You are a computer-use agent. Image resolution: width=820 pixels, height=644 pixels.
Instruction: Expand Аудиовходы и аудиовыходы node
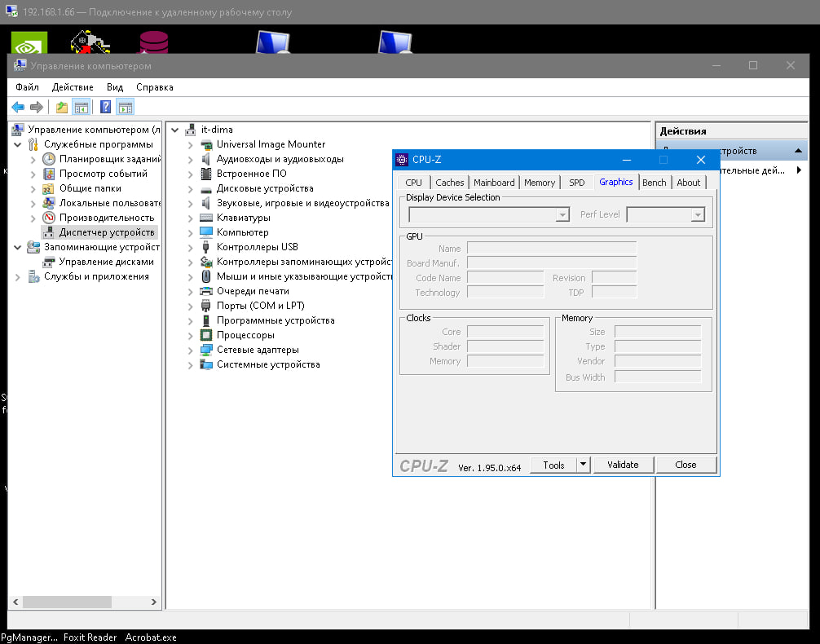coord(191,160)
